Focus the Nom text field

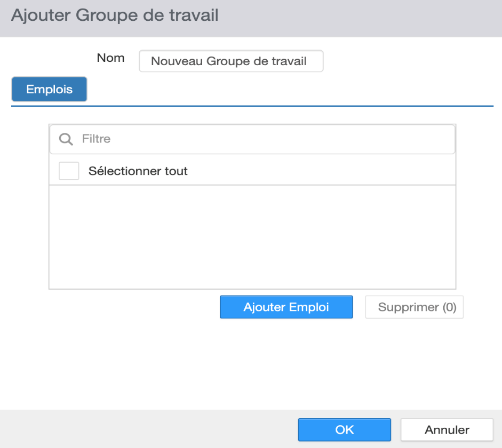pyautogui.click(x=231, y=61)
